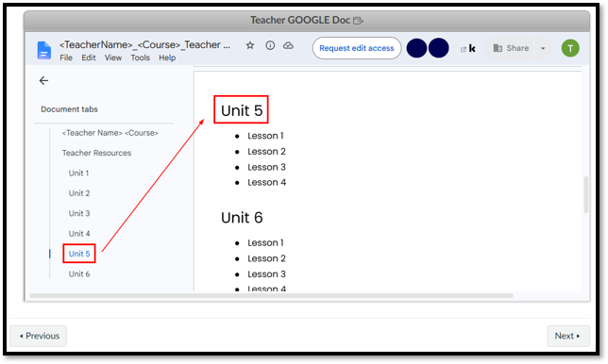This screenshot has height=364, width=608.
Task: Click the Share button
Action: pyautogui.click(x=511, y=48)
